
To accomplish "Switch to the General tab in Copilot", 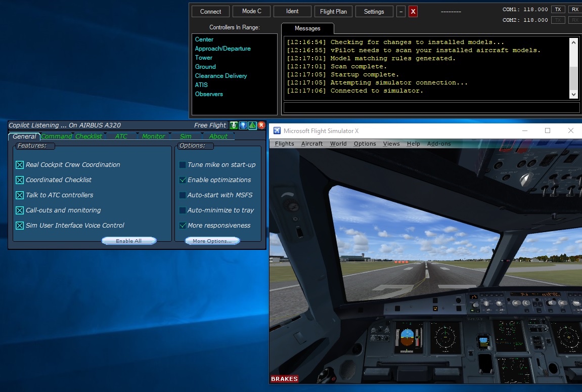I will click(x=24, y=136).
